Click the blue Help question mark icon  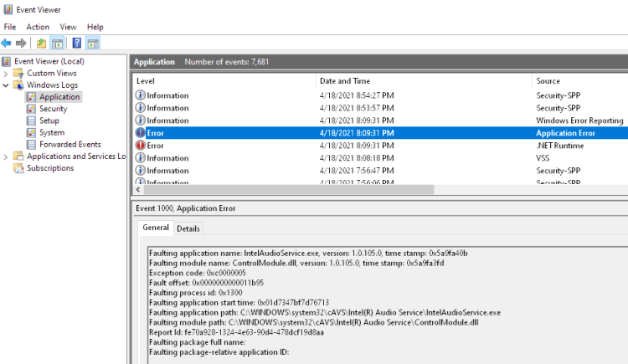click(77, 44)
